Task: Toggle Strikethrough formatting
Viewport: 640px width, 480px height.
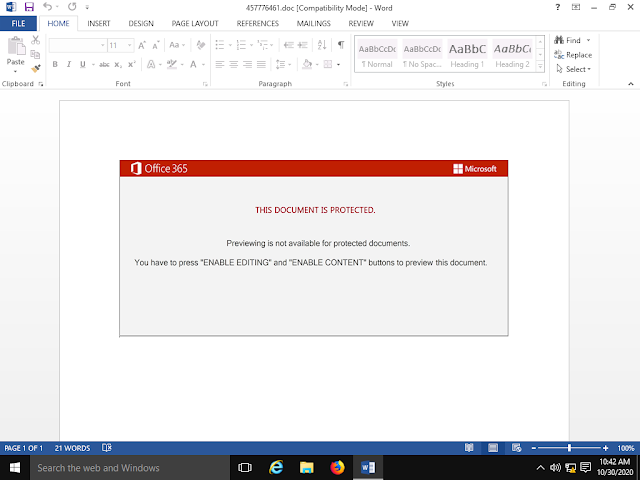Action: pos(104,64)
